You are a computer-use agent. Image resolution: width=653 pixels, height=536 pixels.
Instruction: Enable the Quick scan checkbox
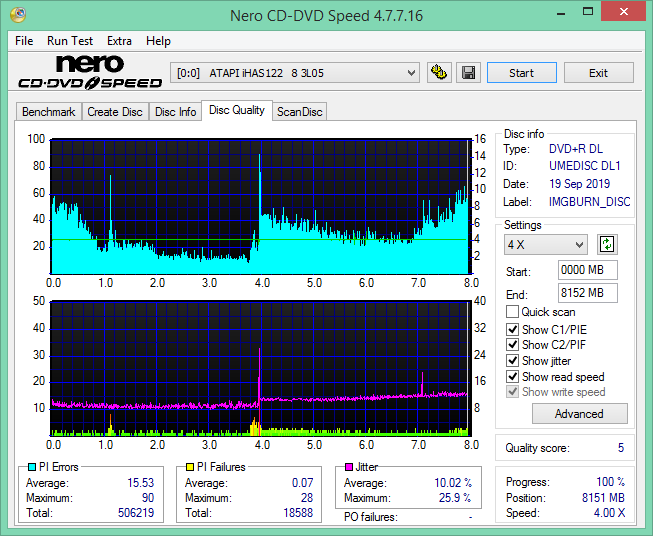512,312
